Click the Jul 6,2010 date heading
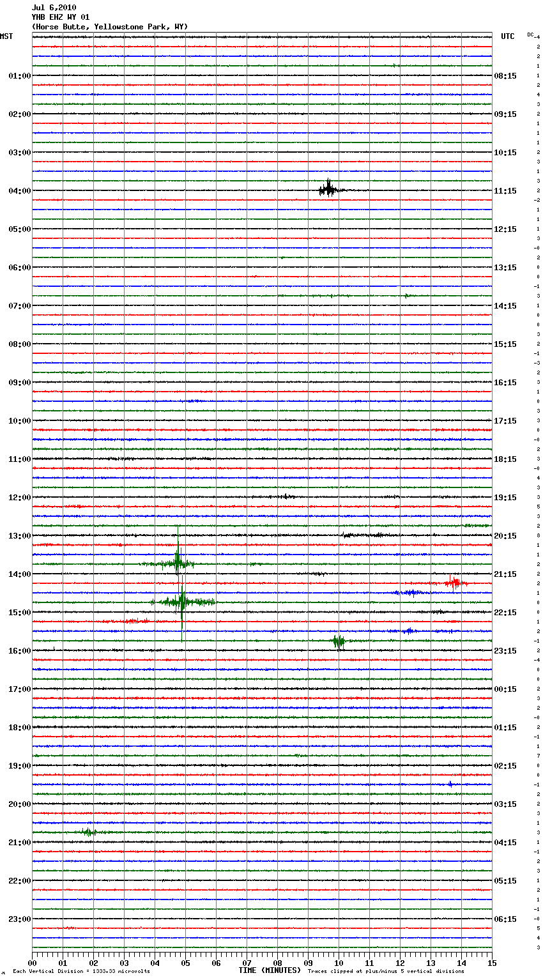This screenshot has width=543, height=980. [x=54, y=8]
